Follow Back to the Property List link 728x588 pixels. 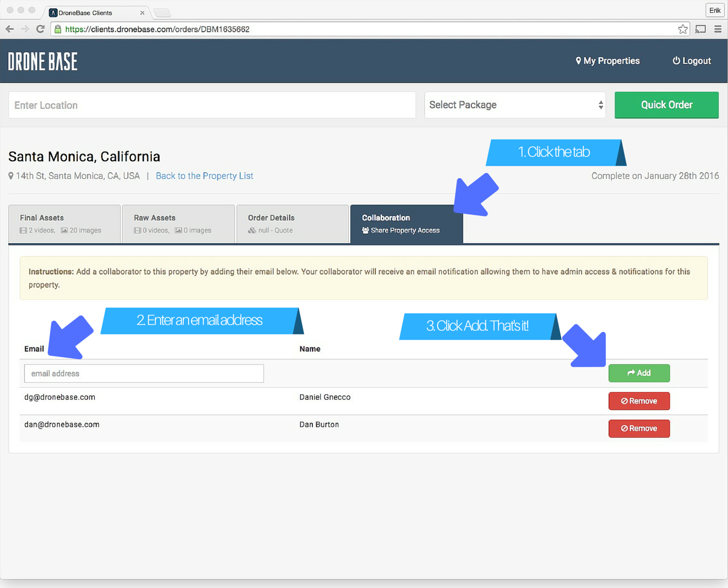[x=204, y=176]
